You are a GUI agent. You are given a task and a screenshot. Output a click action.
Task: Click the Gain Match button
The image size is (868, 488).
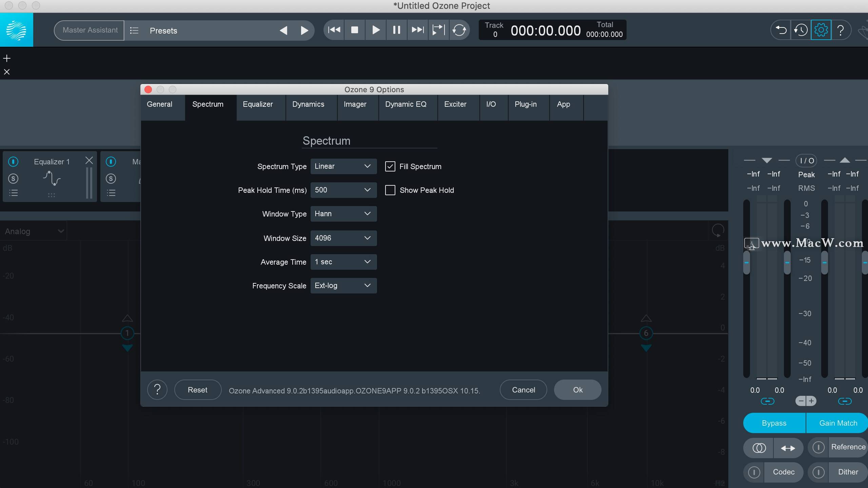pos(837,423)
